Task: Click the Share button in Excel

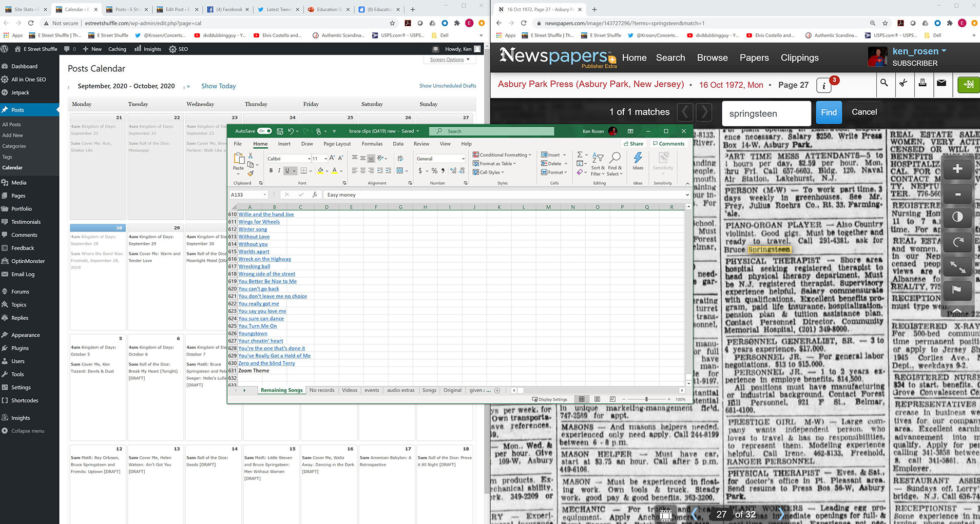Action: [x=633, y=144]
